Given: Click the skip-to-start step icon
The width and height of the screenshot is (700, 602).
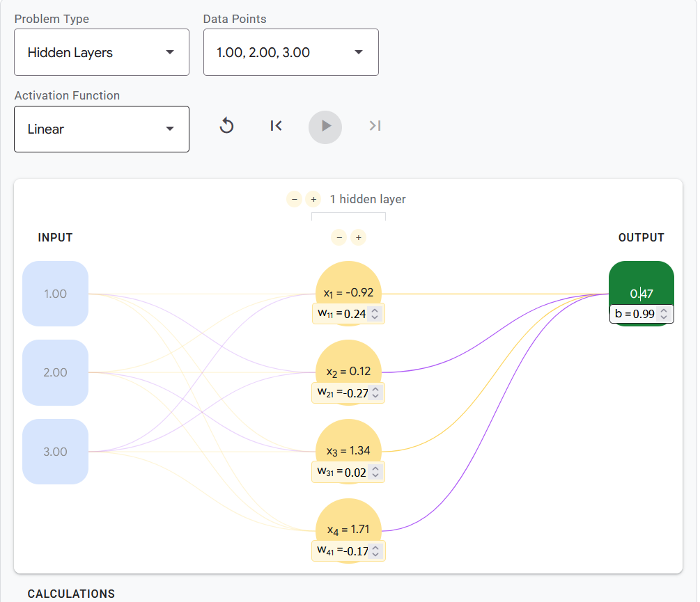Looking at the screenshot, I should point(276,126).
